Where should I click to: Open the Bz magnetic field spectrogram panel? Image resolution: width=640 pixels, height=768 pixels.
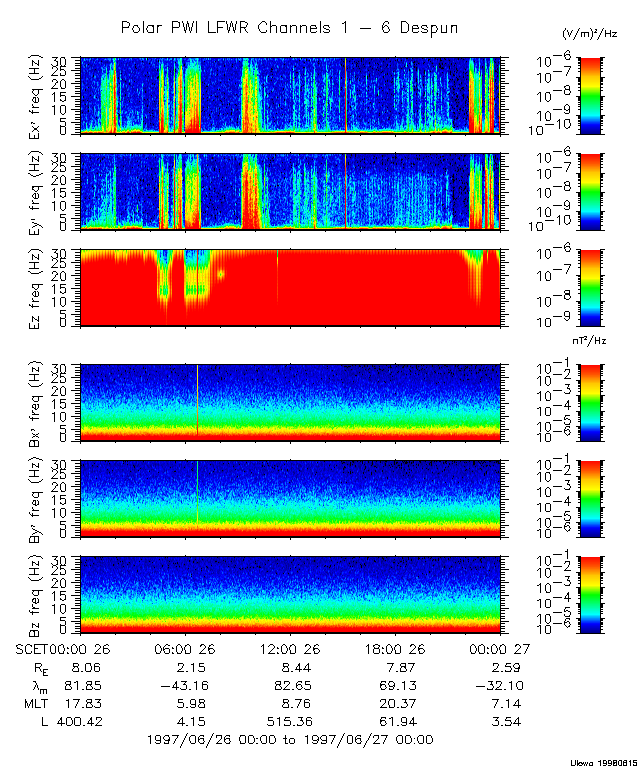click(289, 594)
